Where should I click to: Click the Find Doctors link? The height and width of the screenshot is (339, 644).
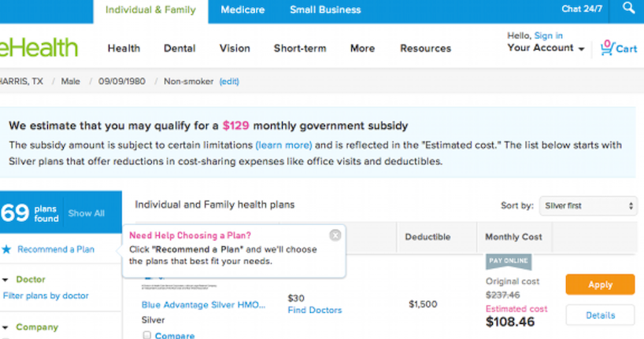click(315, 310)
